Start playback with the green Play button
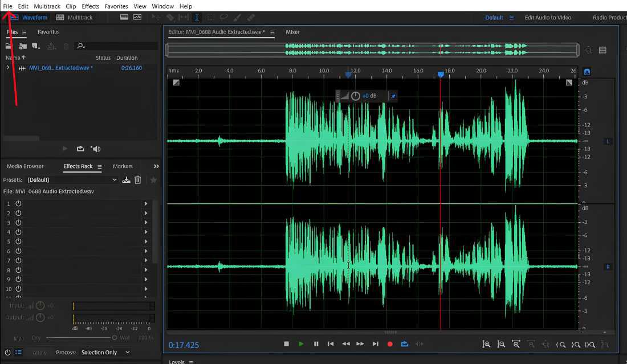 pyautogui.click(x=301, y=344)
